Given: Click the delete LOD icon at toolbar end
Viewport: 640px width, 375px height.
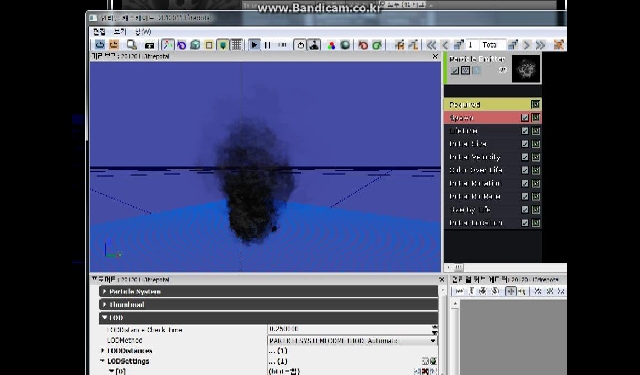Looking at the screenshot, I should point(558,45).
